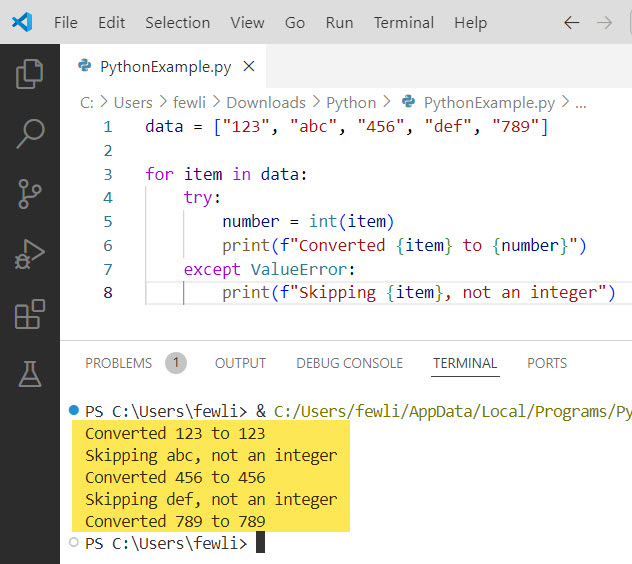Go forward with the right arrow
The image size is (632, 564).
(x=604, y=23)
